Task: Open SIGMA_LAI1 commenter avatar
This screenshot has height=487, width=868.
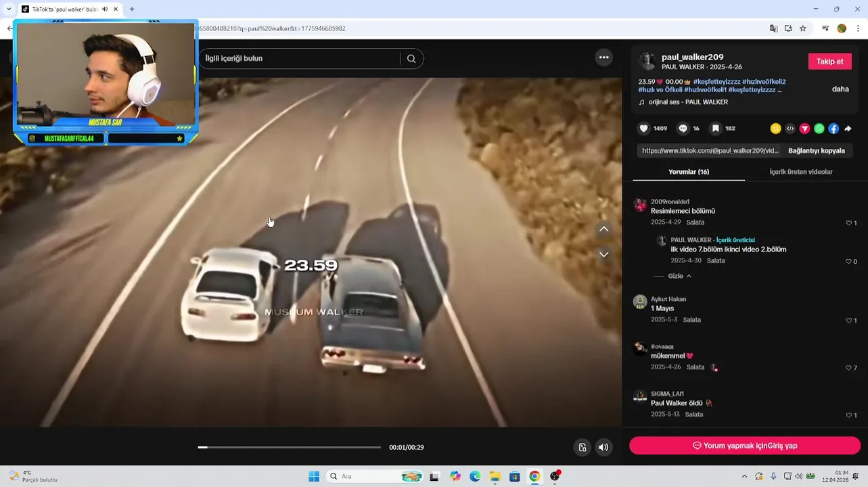Action: point(640,397)
